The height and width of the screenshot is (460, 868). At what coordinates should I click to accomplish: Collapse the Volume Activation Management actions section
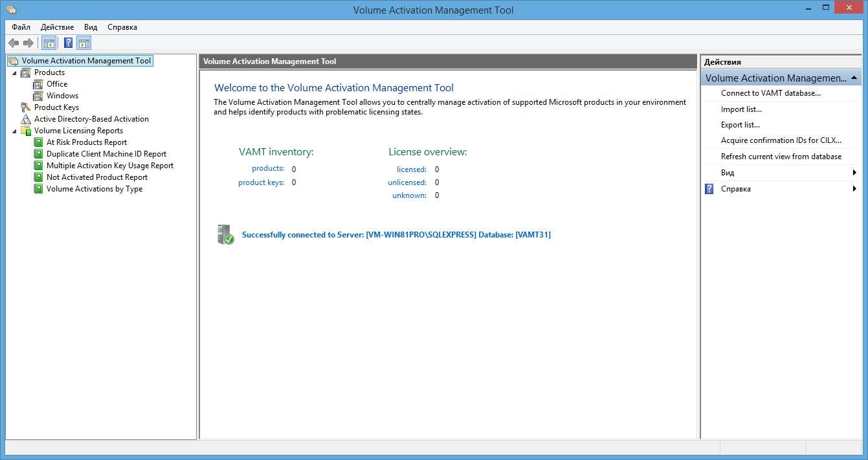point(854,78)
